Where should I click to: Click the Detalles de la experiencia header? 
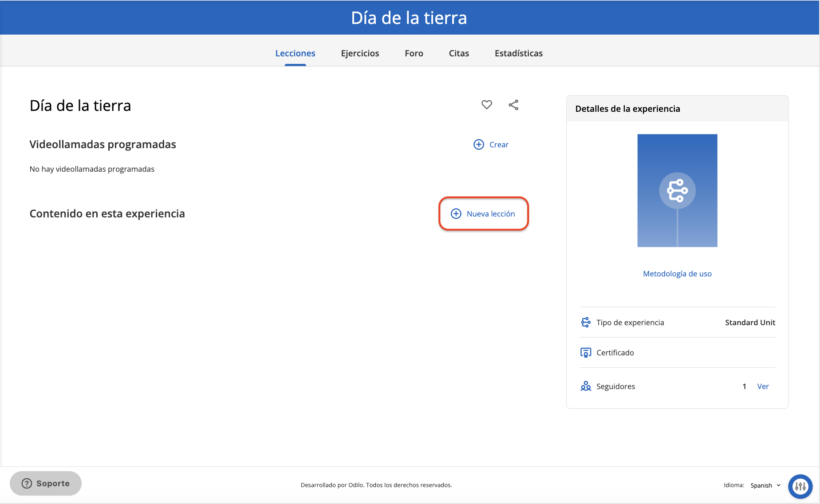click(x=627, y=109)
